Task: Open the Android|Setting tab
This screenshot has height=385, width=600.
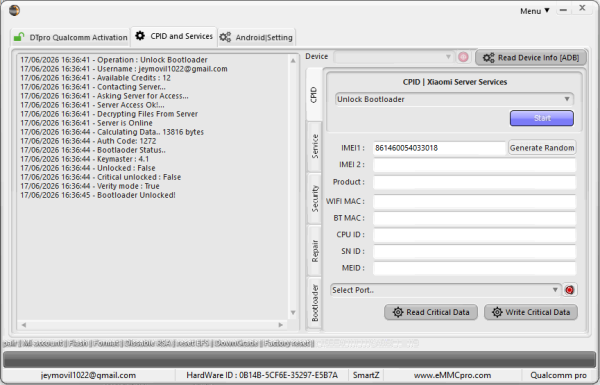Action: click(256, 37)
